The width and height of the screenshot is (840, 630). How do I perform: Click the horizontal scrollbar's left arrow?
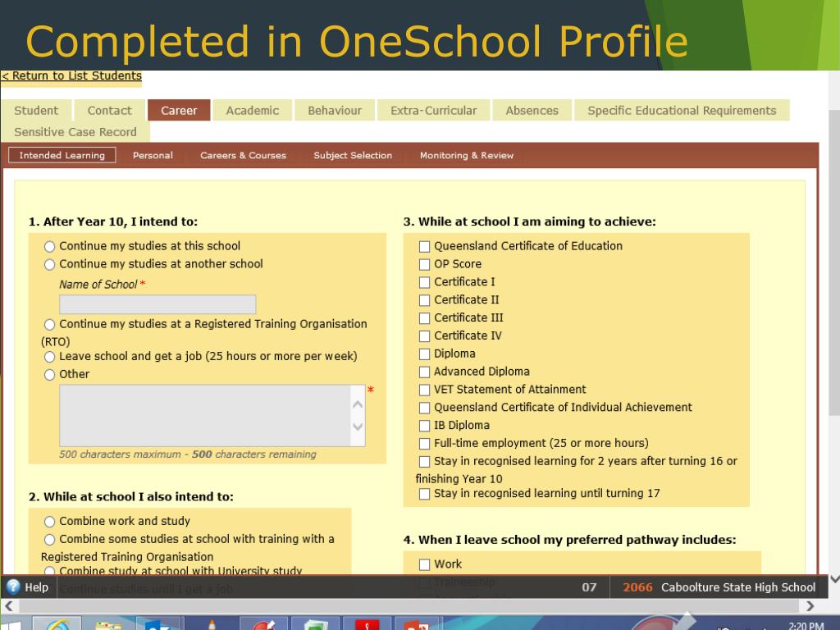8,606
